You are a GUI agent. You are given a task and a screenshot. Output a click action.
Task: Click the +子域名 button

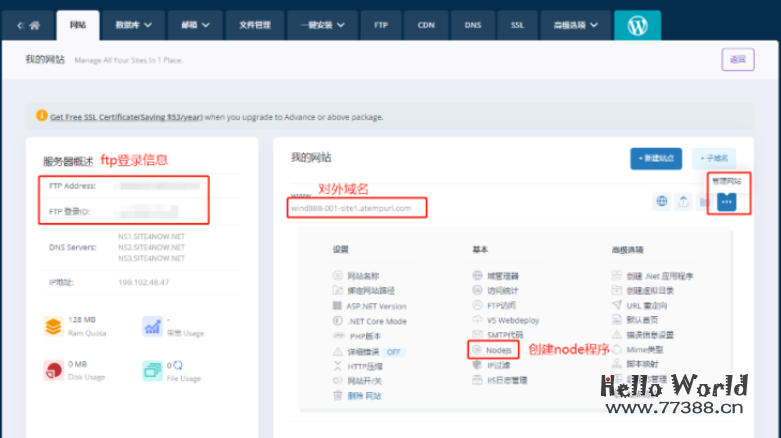click(x=714, y=158)
